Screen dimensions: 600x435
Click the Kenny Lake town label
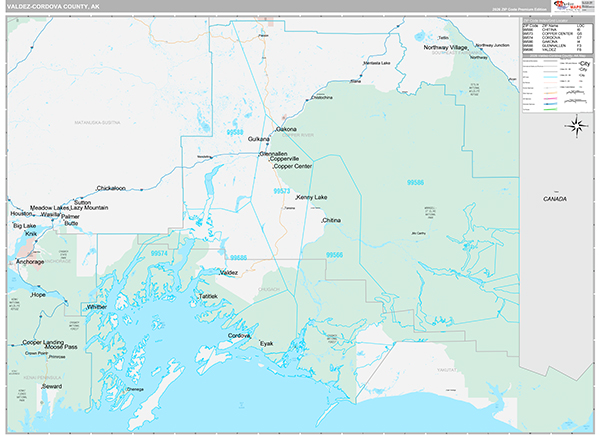[x=312, y=197]
